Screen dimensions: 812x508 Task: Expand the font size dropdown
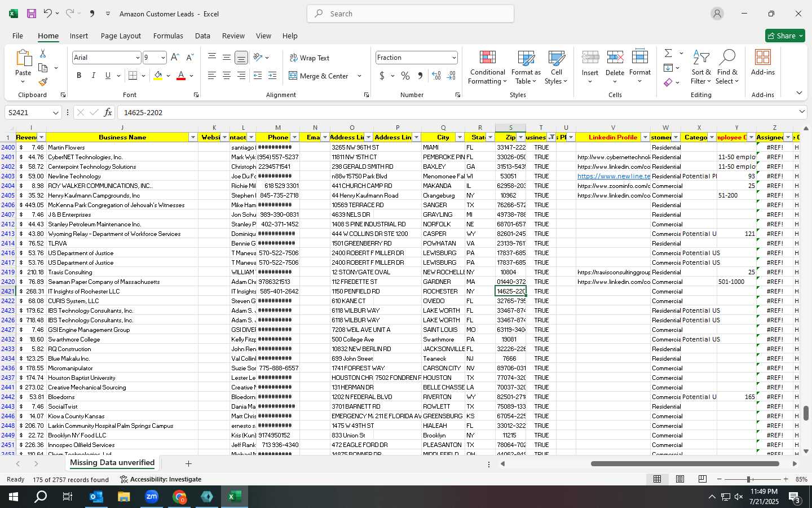coord(163,58)
